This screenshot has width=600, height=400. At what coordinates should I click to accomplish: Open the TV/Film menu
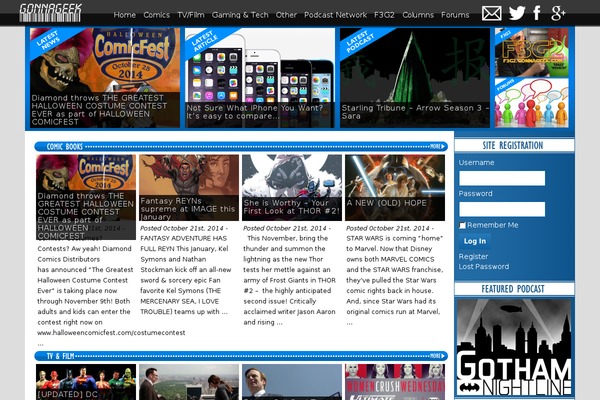[191, 15]
